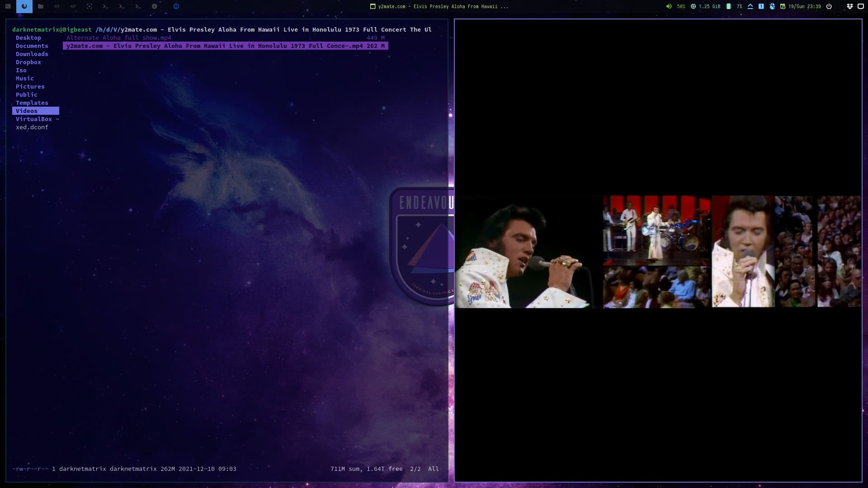Select the Downloads folder in ranger

click(32, 54)
